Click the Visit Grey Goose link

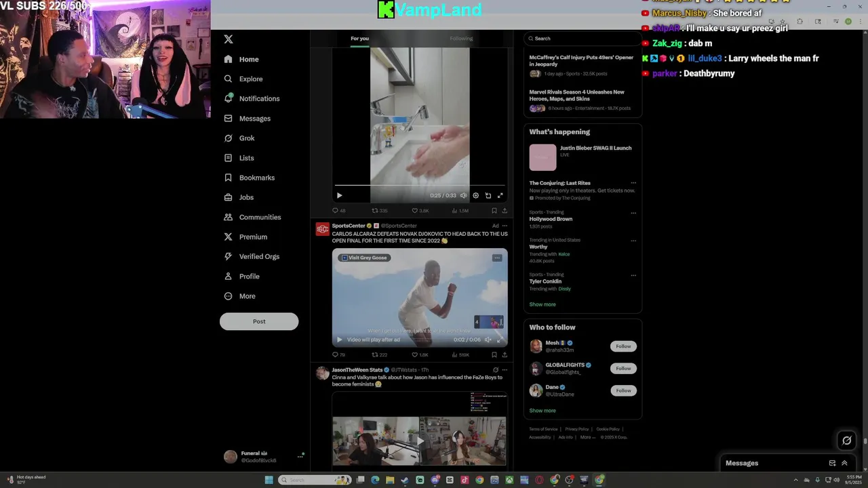coord(364,258)
